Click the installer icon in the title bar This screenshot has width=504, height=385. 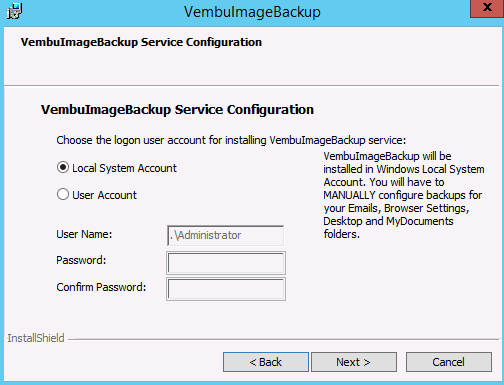point(14,11)
